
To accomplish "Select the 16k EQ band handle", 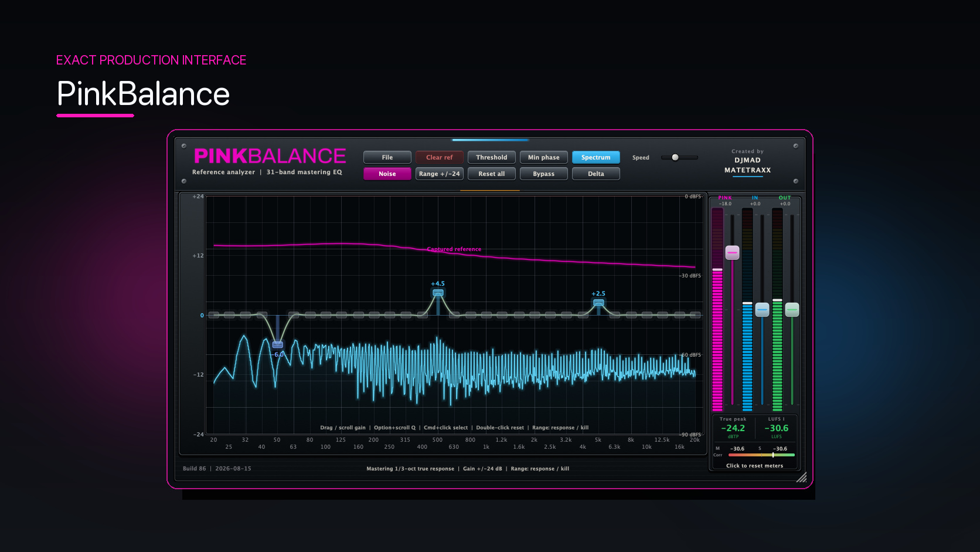I will pyautogui.click(x=679, y=315).
